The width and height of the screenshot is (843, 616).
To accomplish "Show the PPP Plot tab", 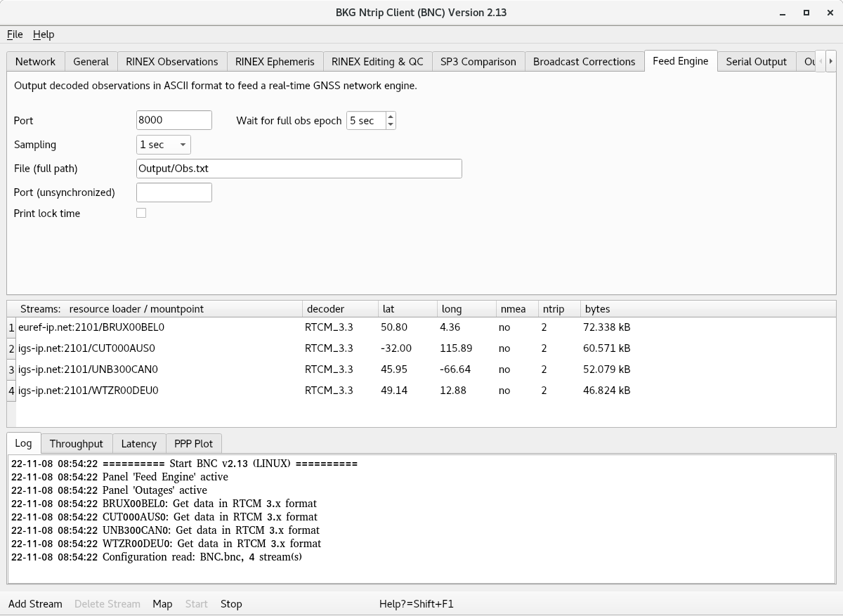I will click(x=193, y=444).
